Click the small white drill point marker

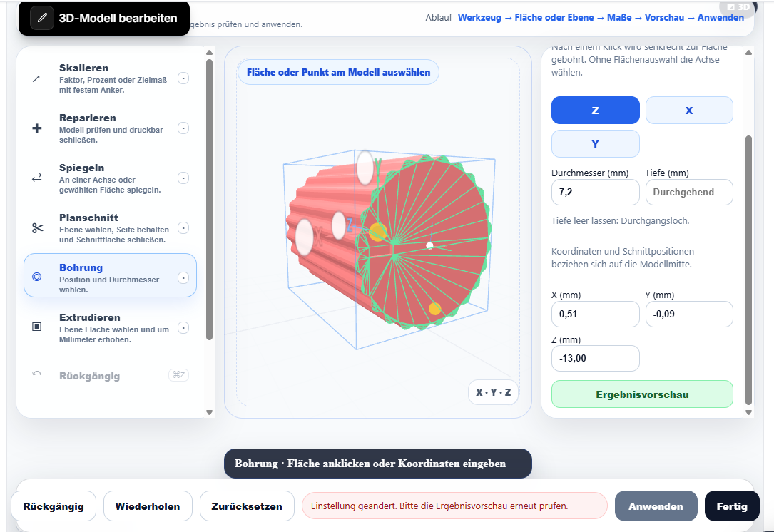point(429,245)
